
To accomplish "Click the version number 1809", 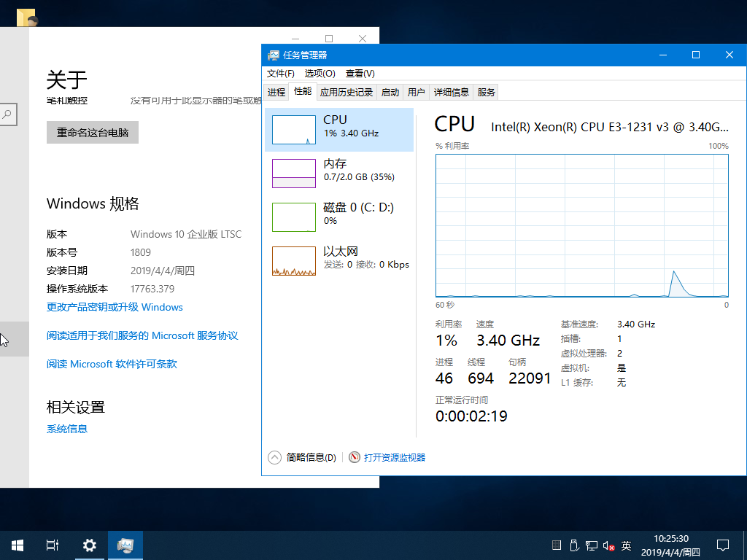I will click(x=141, y=252).
